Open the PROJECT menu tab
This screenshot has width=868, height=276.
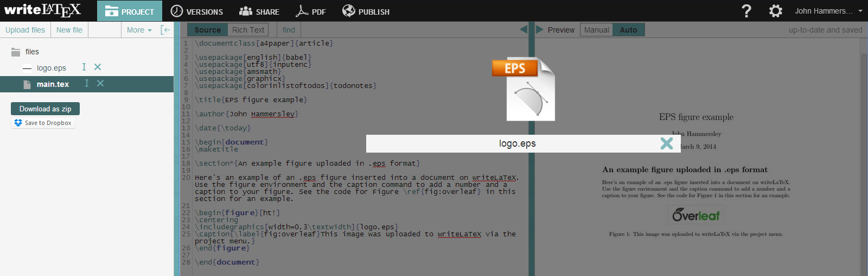coord(130,11)
